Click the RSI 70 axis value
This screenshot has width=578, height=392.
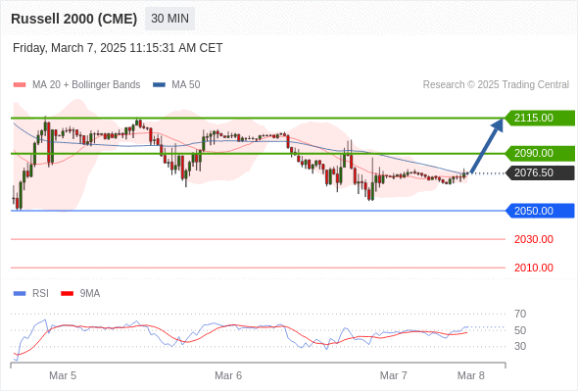click(x=520, y=315)
